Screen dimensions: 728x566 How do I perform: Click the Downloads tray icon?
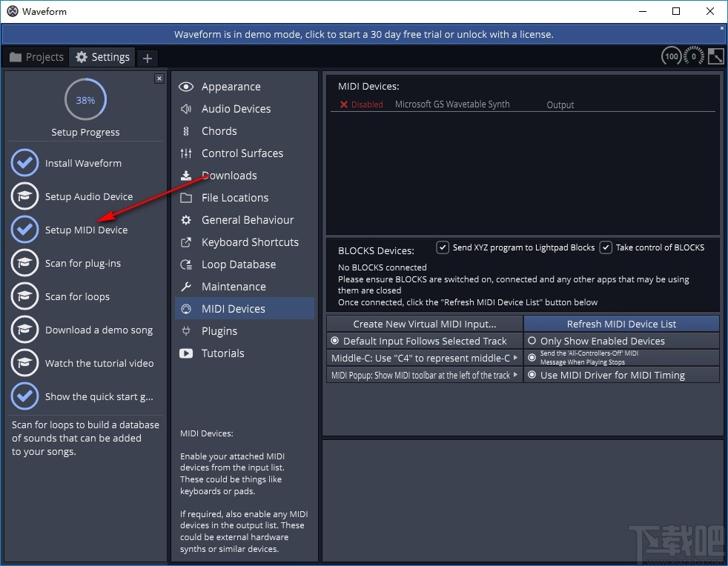[186, 176]
